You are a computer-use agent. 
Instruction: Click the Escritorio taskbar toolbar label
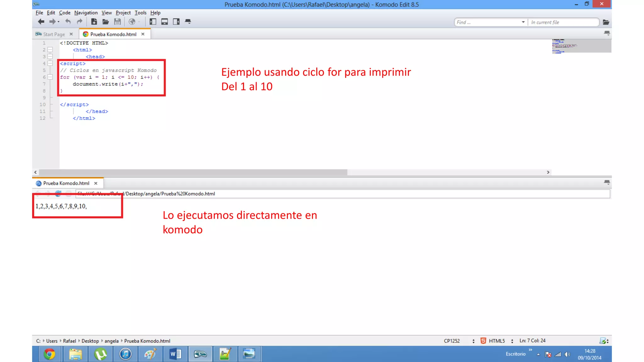(x=515, y=354)
